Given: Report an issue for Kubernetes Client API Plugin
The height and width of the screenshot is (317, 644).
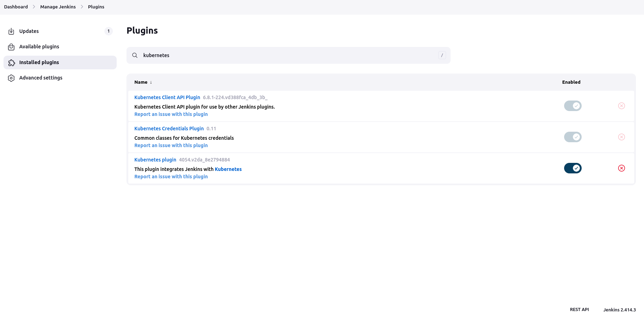Looking at the screenshot, I should 171,114.
